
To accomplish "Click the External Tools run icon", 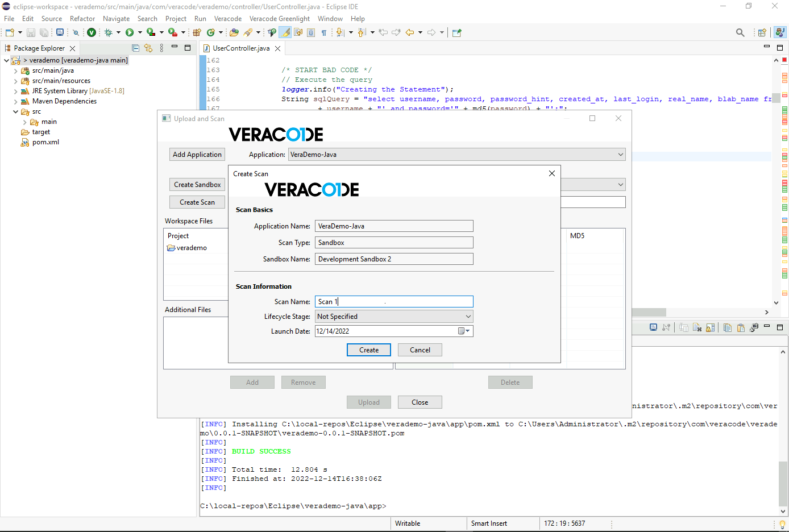I will 172,32.
